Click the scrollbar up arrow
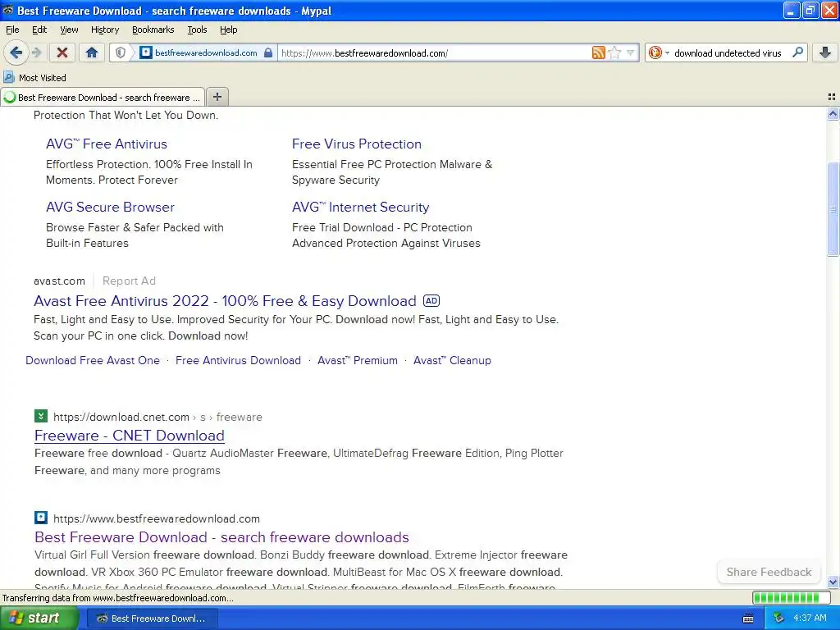 tap(833, 113)
